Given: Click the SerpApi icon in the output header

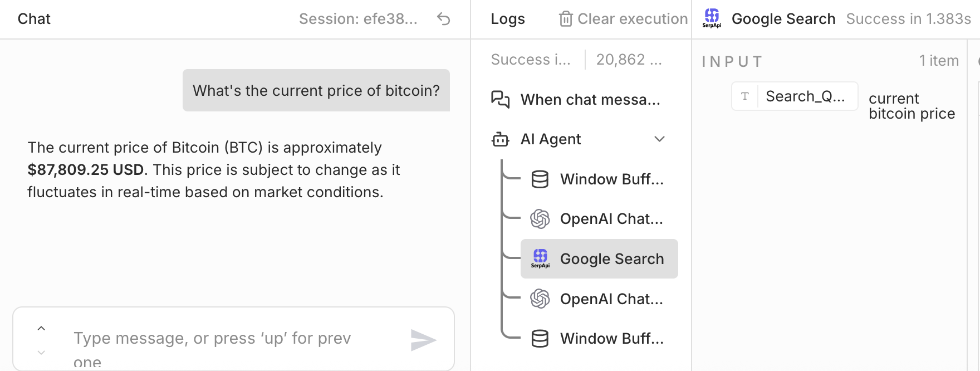Looking at the screenshot, I should 712,18.
